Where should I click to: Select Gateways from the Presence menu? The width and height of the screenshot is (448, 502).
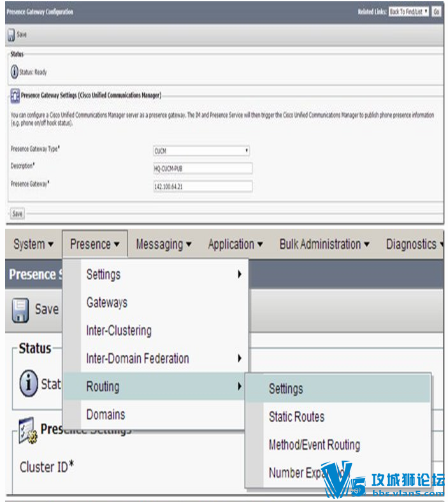[106, 303]
